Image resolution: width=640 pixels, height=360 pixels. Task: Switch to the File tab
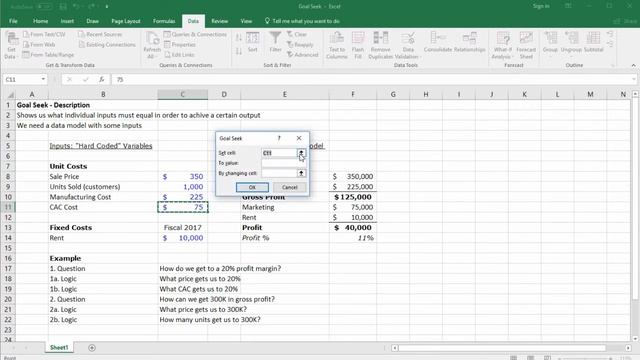coord(13,21)
